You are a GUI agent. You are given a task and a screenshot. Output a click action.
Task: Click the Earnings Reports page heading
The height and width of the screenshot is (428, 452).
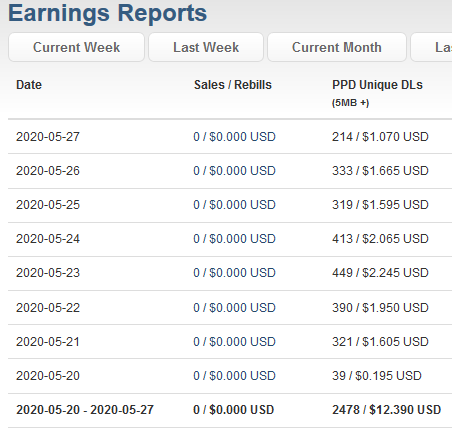pos(107,13)
